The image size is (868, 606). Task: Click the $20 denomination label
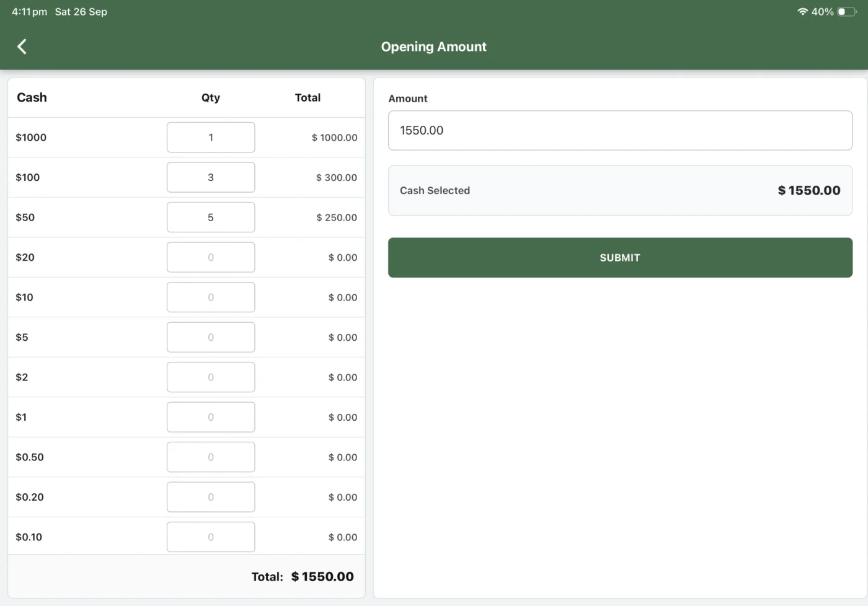coord(25,257)
